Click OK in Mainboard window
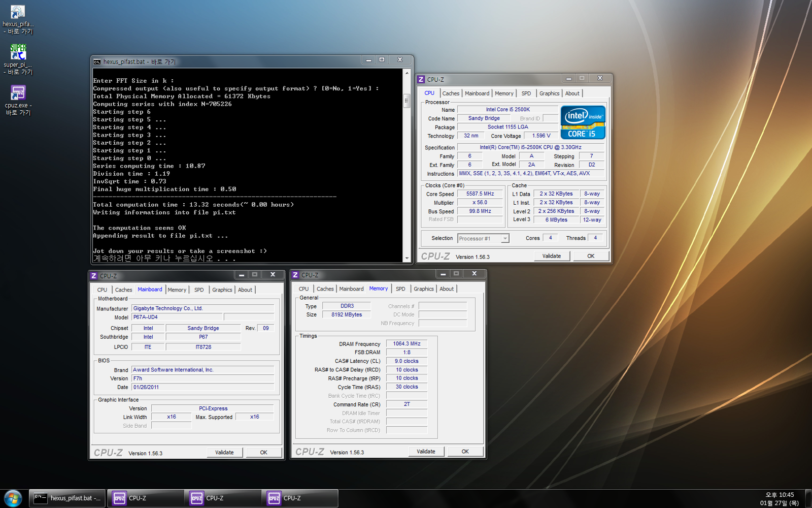 pos(263,453)
